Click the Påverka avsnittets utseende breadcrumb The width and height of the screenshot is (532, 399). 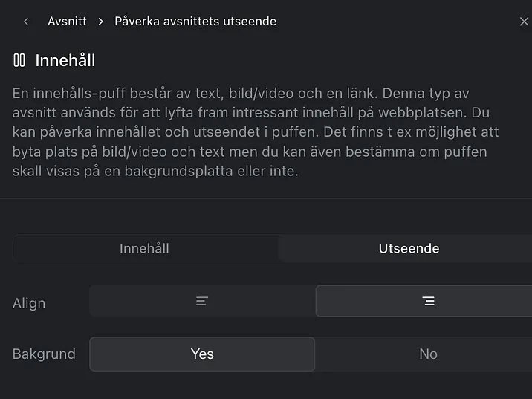coord(195,22)
